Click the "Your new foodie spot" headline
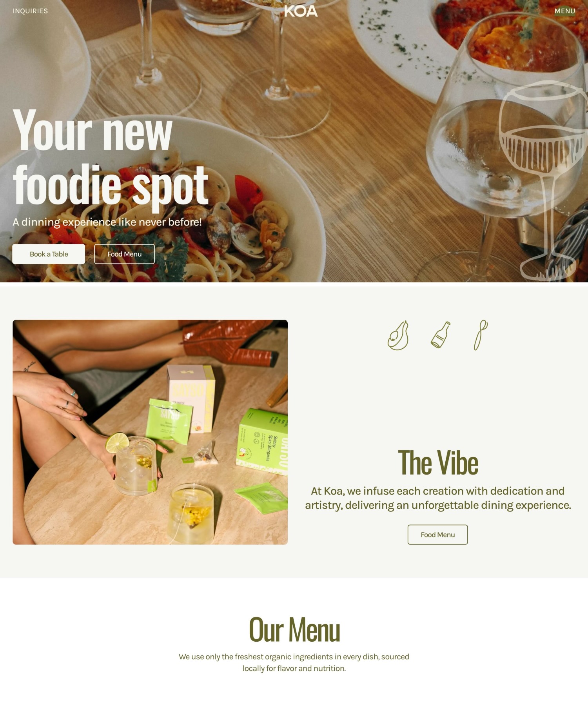 [x=111, y=157]
